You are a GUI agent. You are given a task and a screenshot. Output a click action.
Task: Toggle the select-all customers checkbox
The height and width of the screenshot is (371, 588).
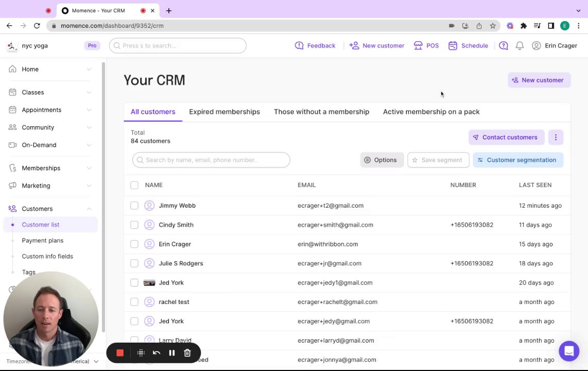pyautogui.click(x=134, y=185)
